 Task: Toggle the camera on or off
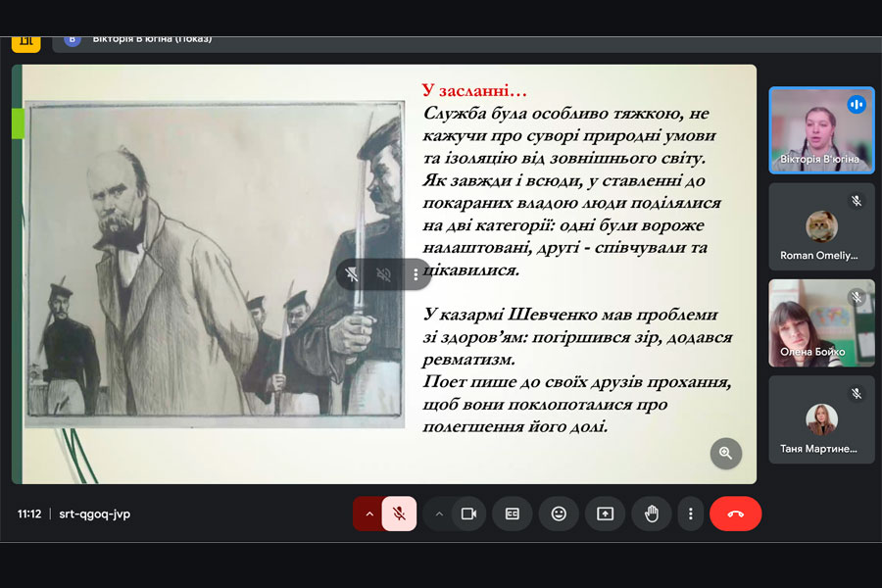coord(468,514)
